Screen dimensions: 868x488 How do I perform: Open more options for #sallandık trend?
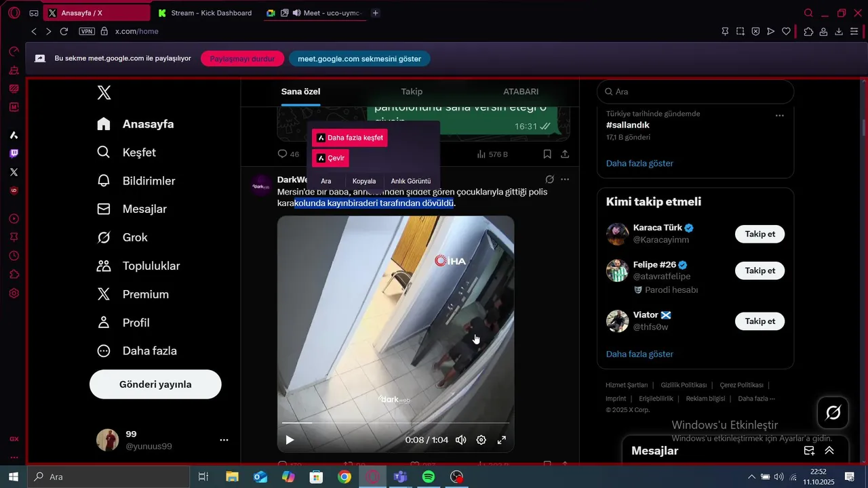tap(780, 115)
